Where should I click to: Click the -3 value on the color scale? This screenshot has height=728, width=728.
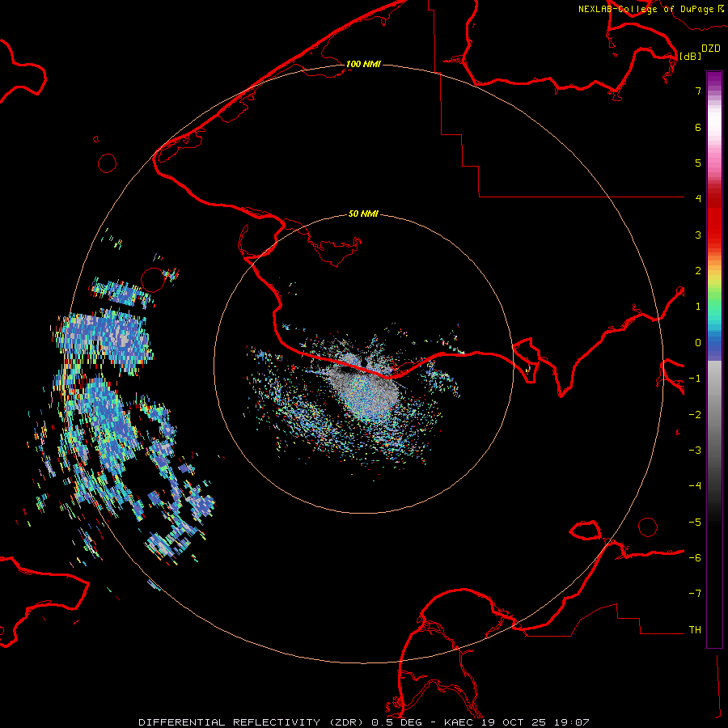coord(695,451)
